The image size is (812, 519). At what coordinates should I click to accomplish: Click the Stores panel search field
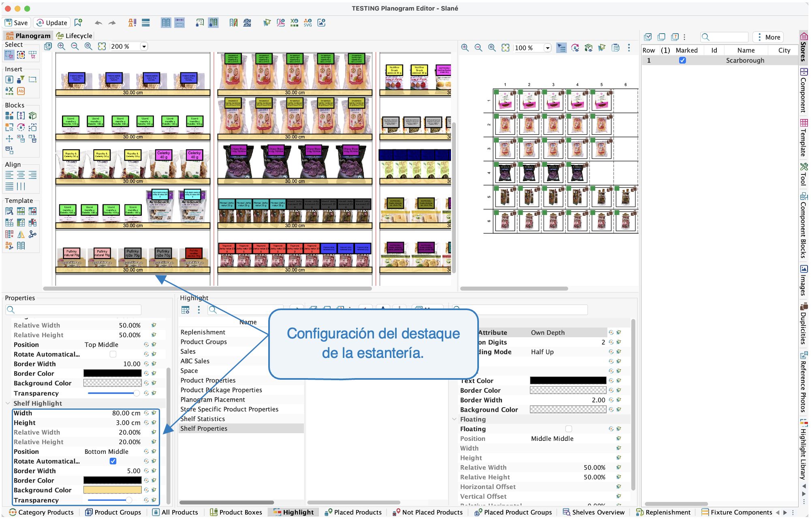pos(724,37)
